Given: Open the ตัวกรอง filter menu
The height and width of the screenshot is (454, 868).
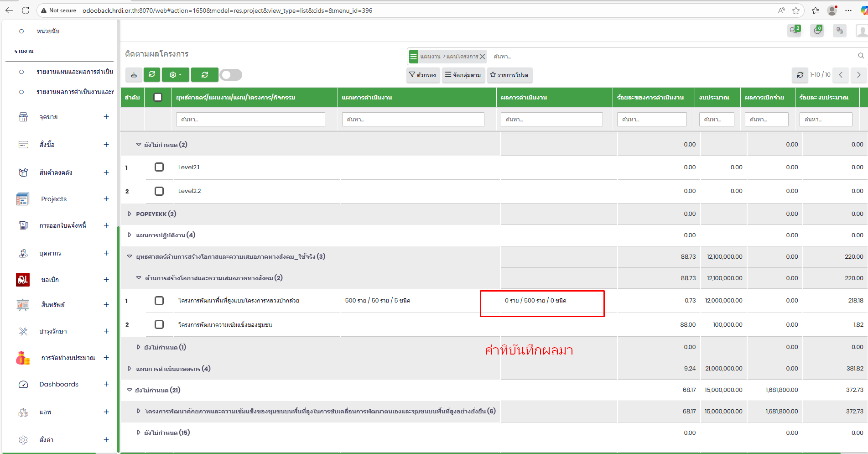Looking at the screenshot, I should click(x=423, y=75).
